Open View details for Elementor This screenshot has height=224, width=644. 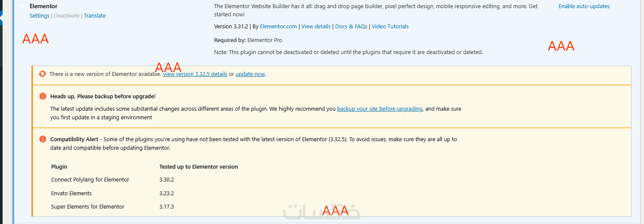[316, 27]
